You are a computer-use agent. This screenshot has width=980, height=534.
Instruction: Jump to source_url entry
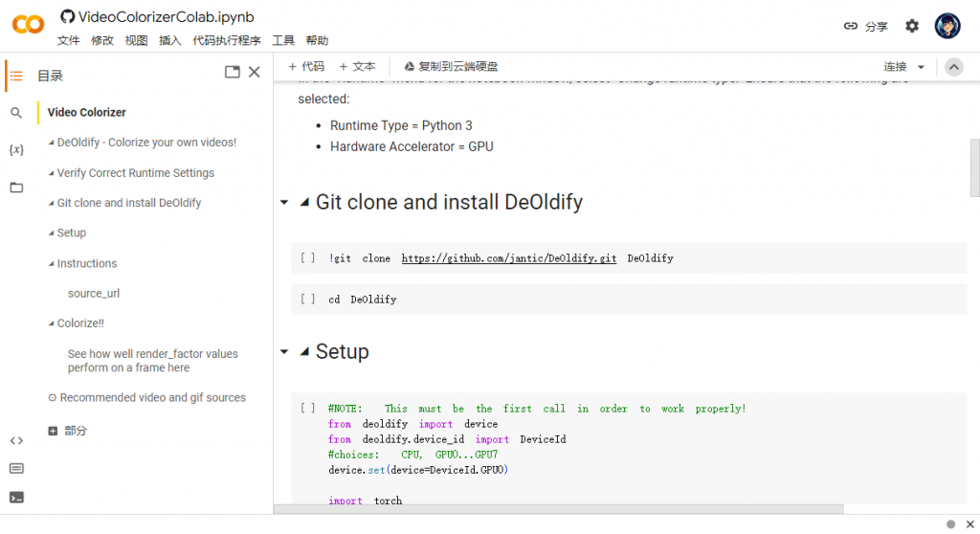(x=94, y=293)
